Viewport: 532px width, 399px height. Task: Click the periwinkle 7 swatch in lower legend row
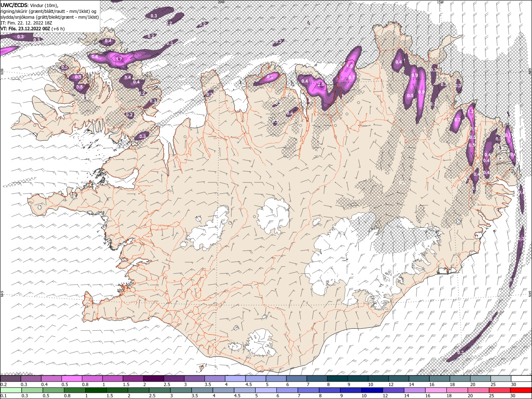tap(308, 390)
